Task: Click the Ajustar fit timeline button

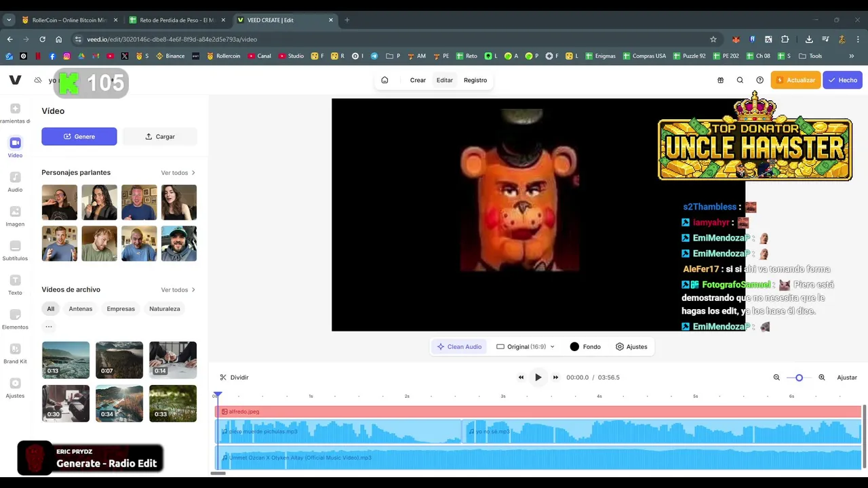Action: point(847,378)
